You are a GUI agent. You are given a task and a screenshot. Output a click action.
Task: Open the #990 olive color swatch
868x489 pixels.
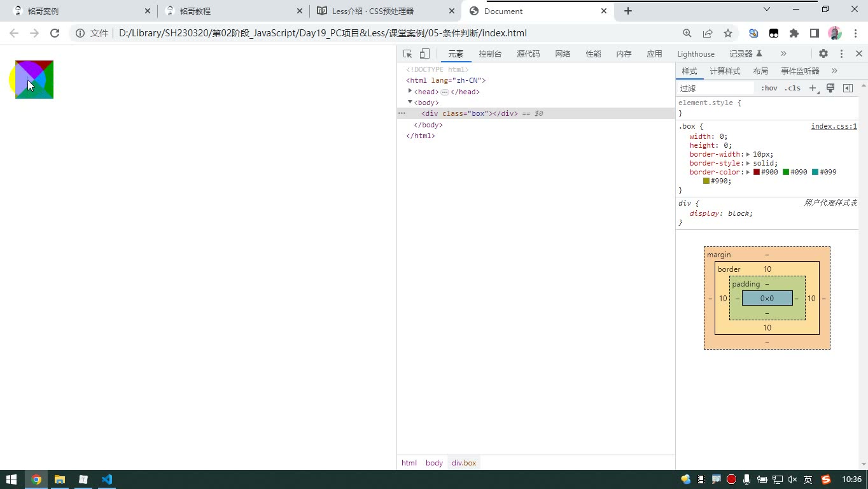706,181
